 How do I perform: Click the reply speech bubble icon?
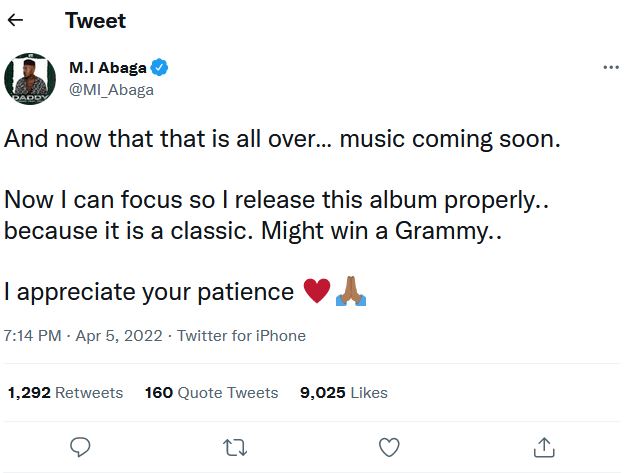pos(82,445)
